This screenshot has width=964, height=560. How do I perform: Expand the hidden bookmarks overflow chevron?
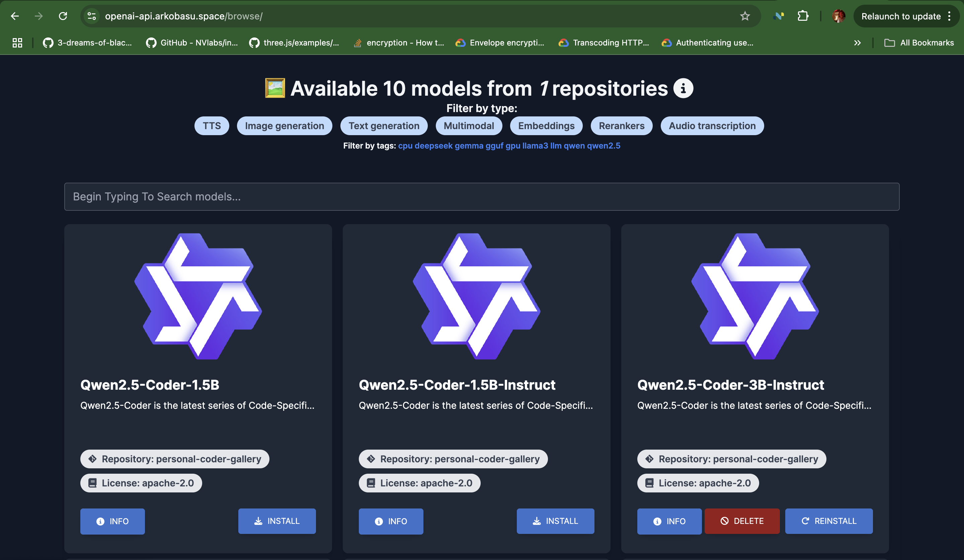(857, 43)
